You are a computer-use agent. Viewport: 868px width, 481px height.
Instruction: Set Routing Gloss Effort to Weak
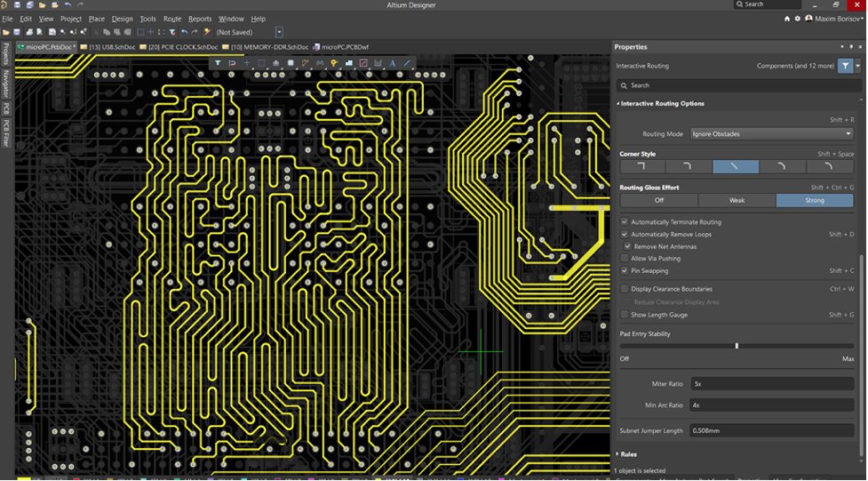click(x=737, y=201)
